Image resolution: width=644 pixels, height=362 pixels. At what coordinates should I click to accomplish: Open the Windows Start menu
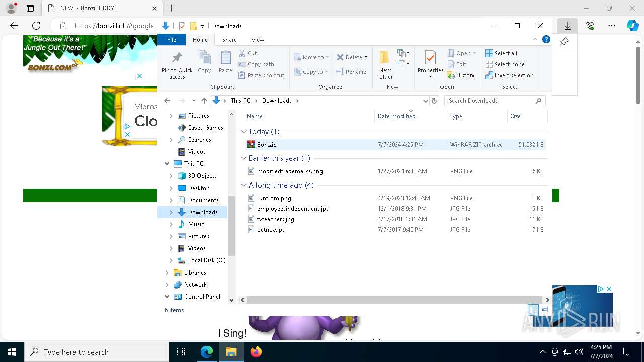point(12,352)
